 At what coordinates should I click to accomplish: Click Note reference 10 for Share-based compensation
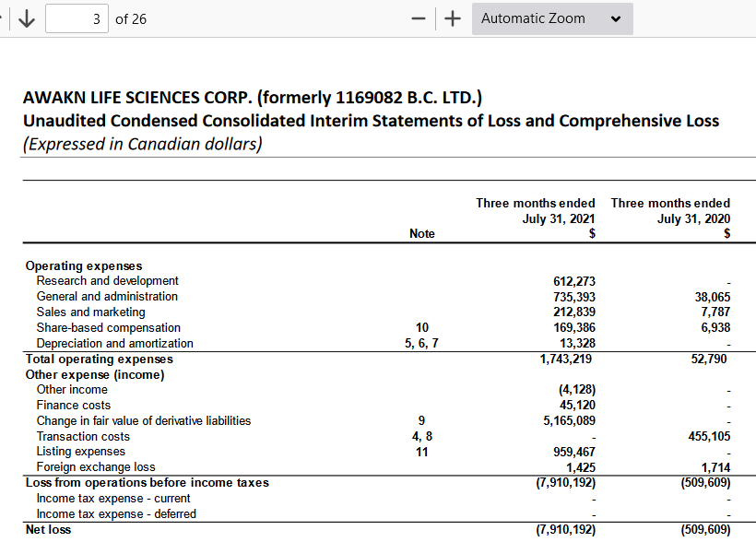pos(422,328)
